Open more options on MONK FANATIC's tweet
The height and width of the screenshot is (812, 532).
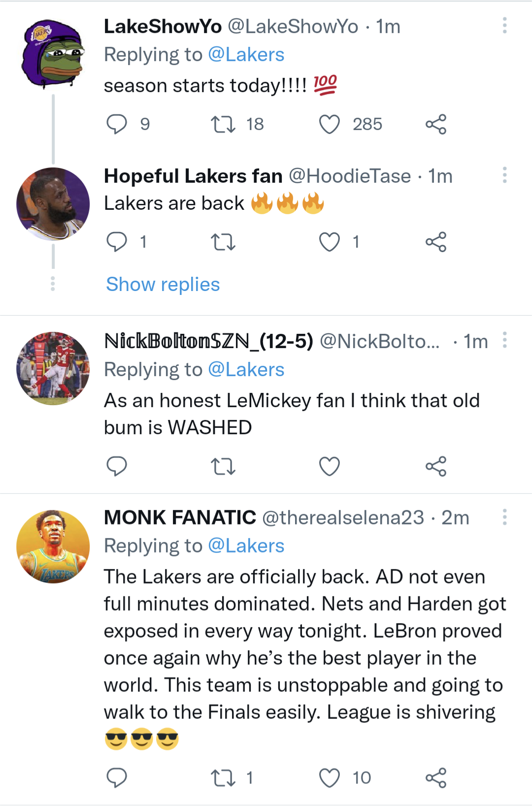pos(504,518)
